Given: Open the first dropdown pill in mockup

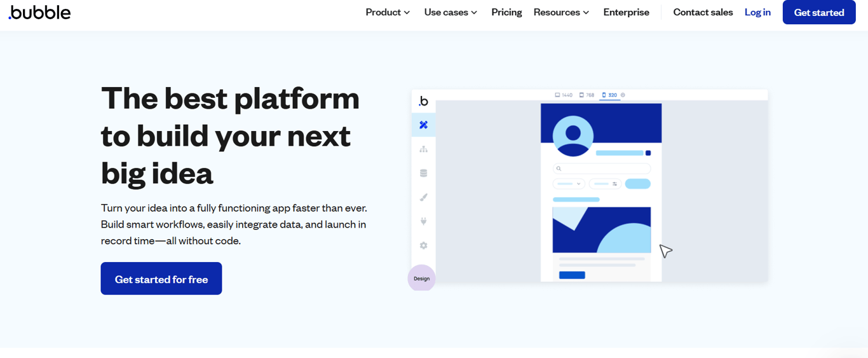Looking at the screenshot, I should pos(569,184).
